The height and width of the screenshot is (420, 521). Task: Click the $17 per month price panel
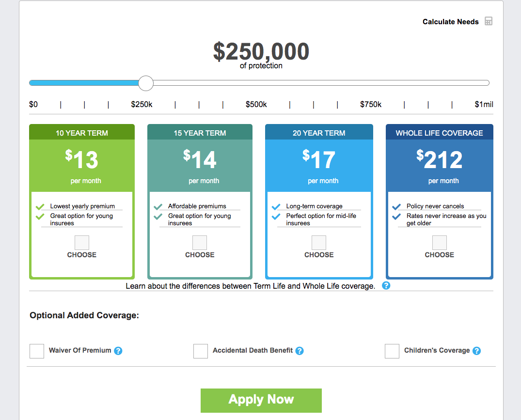(x=319, y=166)
